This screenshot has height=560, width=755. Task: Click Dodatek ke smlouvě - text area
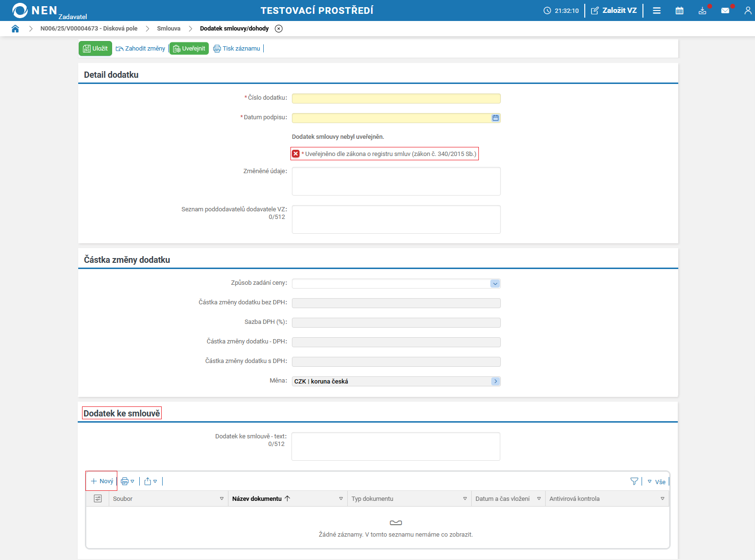pyautogui.click(x=396, y=446)
